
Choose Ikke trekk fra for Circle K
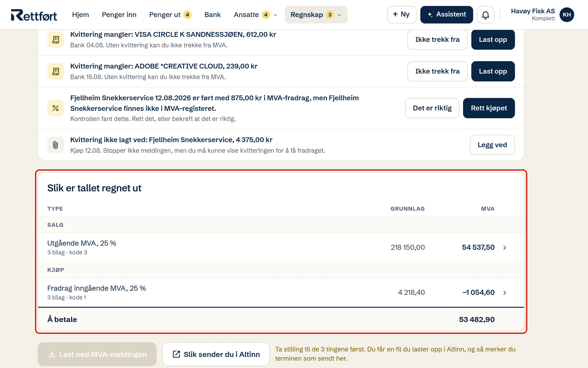click(437, 39)
